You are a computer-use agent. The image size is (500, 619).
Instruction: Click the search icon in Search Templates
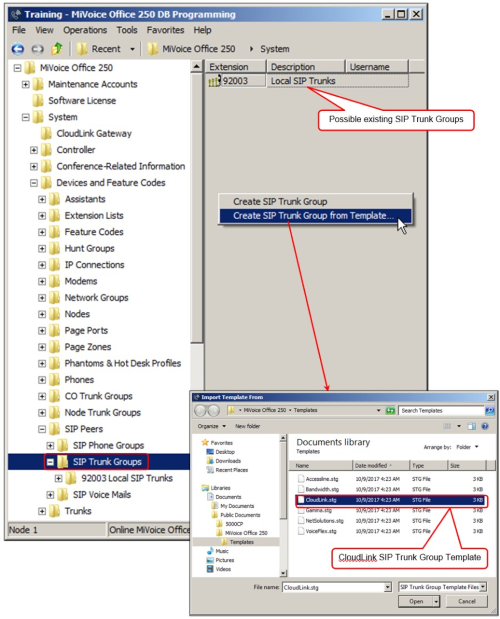(489, 411)
